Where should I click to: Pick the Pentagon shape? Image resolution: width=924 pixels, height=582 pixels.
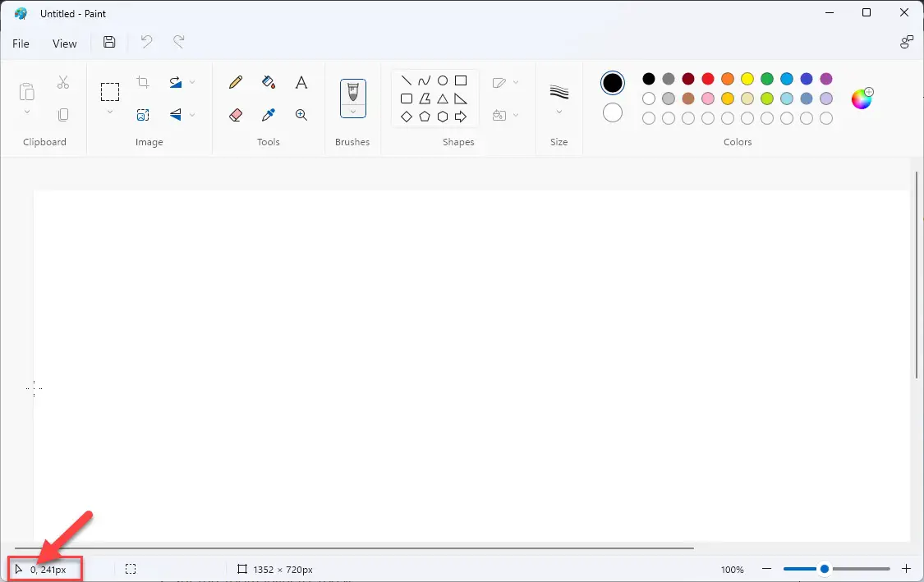tap(425, 117)
